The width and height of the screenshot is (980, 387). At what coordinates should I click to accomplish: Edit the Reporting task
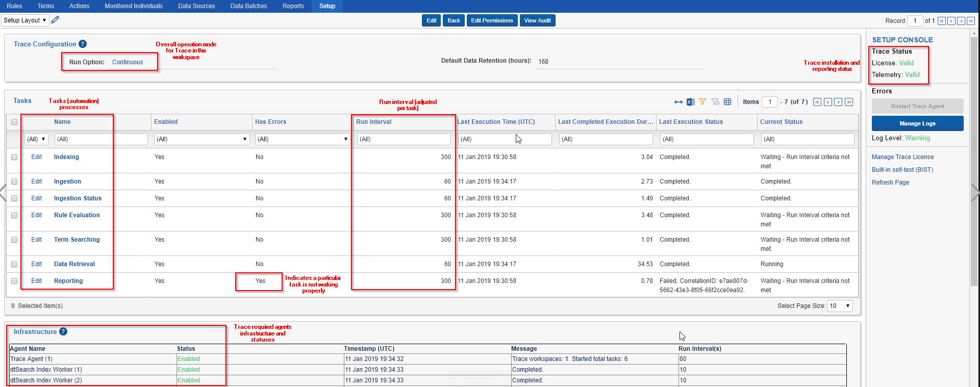[x=37, y=281]
